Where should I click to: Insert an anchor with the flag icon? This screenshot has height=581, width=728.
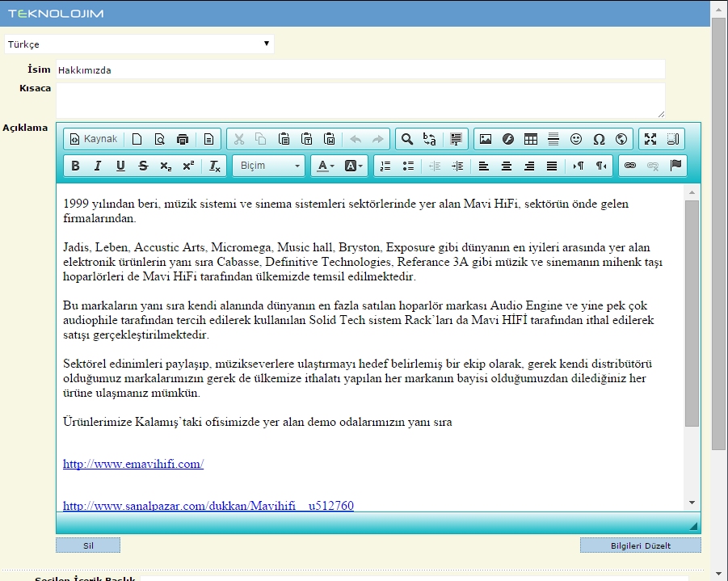675,166
